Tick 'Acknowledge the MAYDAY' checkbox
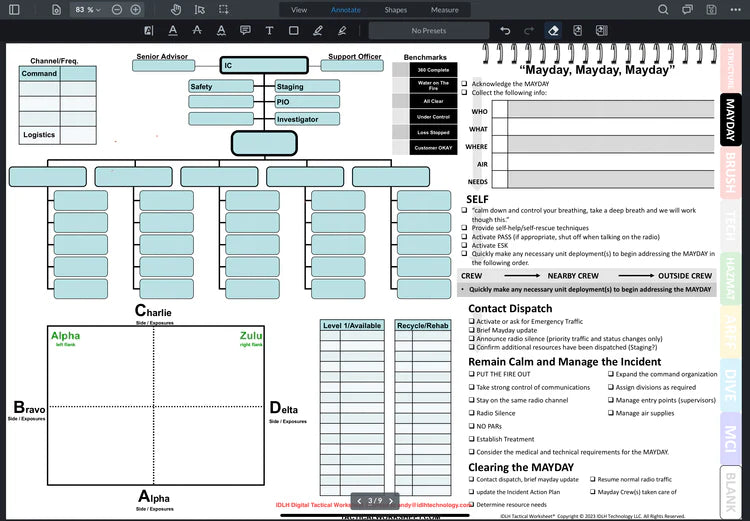The height and width of the screenshot is (521, 750). coord(463,83)
